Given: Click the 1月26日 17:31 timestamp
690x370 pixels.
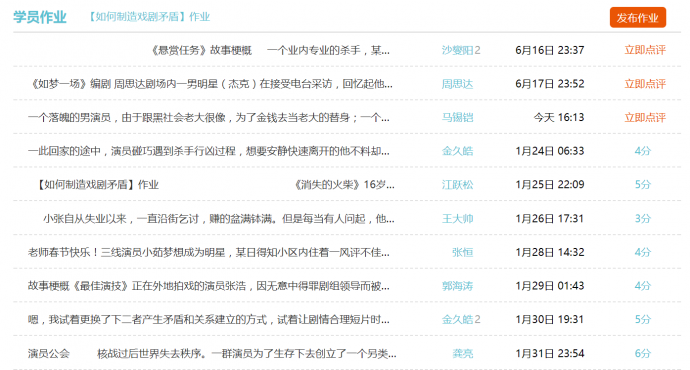Looking at the screenshot, I should pyautogui.click(x=550, y=219).
